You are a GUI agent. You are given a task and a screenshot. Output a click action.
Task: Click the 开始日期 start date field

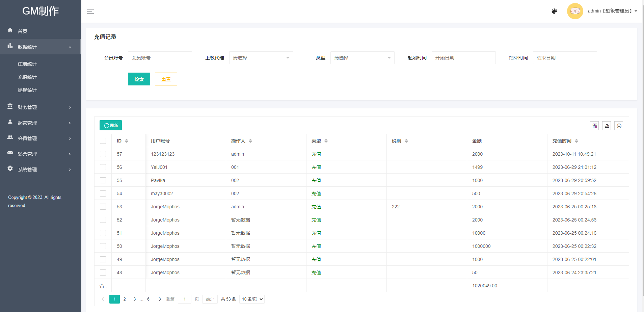pyautogui.click(x=463, y=58)
